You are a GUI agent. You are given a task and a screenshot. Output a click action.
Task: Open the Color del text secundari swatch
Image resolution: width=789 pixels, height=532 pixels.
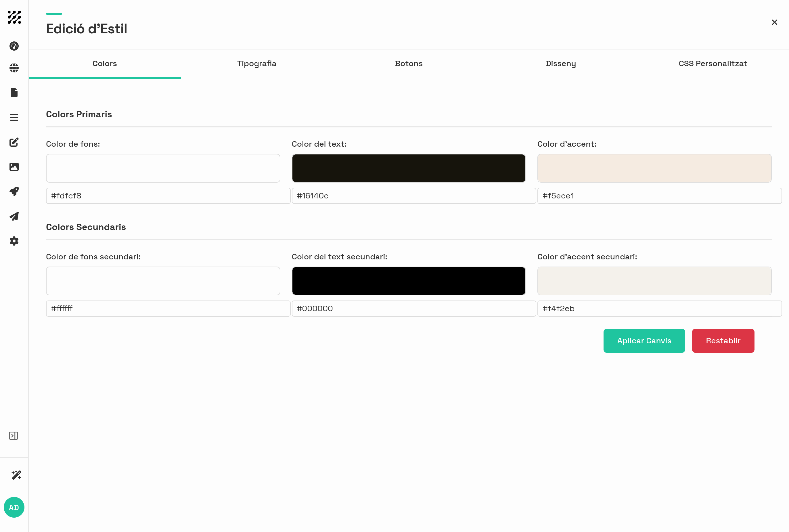(x=409, y=281)
